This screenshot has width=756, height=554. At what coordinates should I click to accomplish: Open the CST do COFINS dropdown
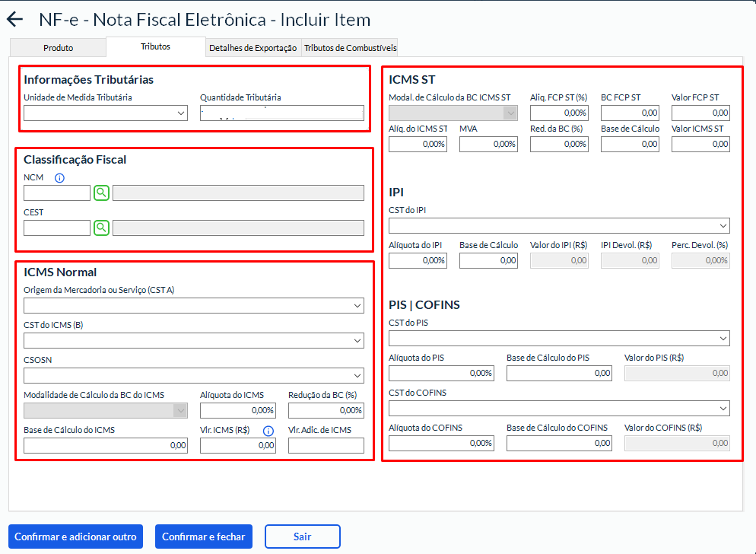point(559,409)
